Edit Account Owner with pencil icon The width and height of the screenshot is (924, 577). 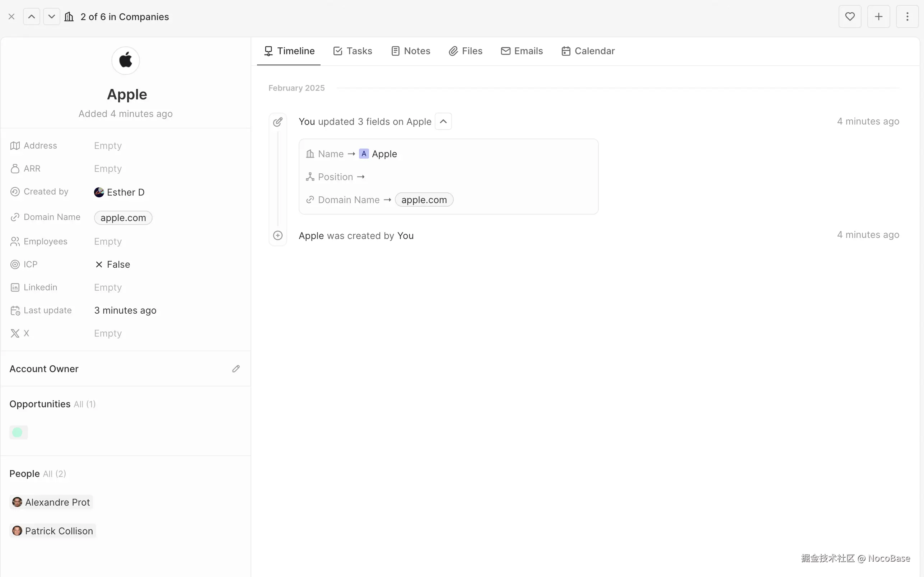236,369
